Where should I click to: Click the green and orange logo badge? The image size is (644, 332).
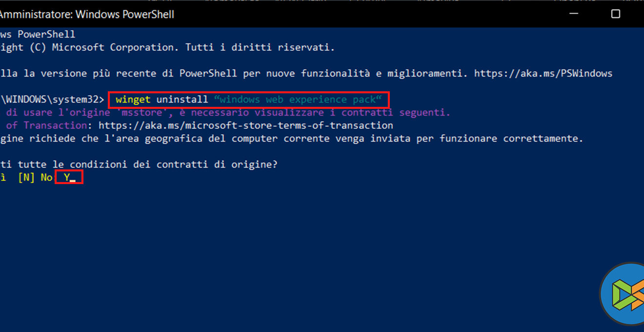[x=624, y=295]
